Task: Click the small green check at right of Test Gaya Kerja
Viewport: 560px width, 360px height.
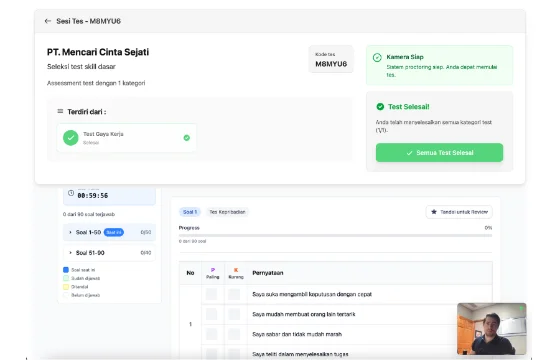Action: [186, 138]
